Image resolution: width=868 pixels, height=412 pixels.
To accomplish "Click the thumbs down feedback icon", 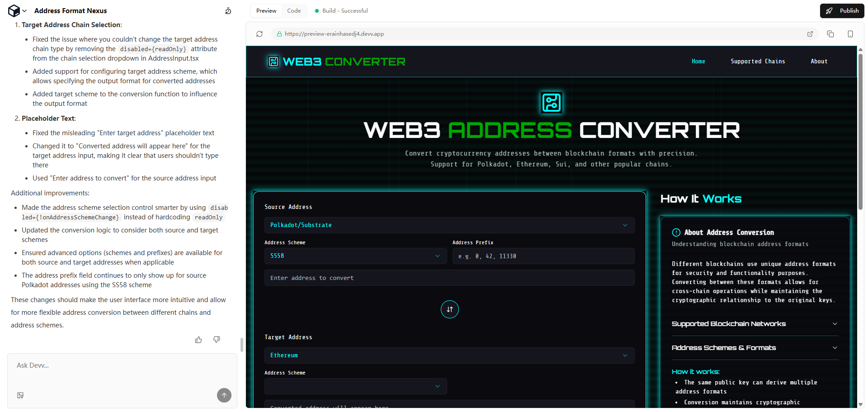I will 217,340.
